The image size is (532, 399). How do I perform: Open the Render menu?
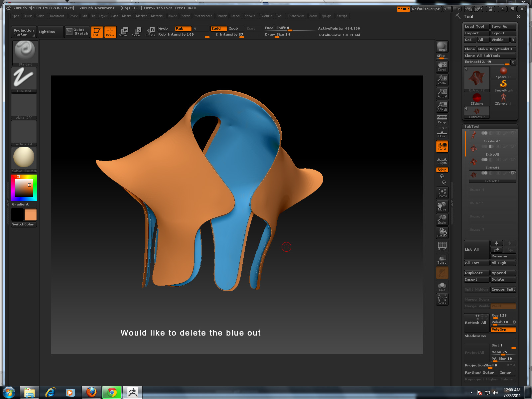[221, 16]
